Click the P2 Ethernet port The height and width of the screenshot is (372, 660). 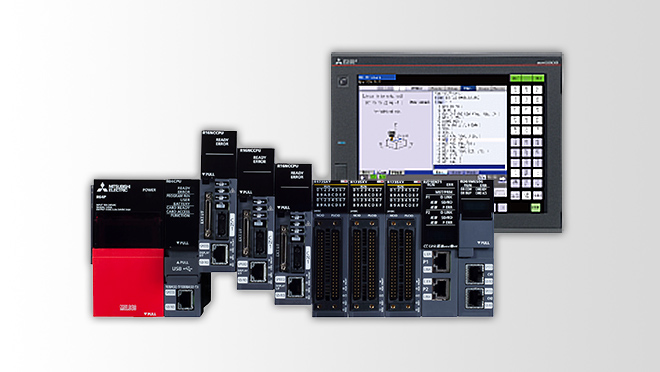(x=441, y=290)
